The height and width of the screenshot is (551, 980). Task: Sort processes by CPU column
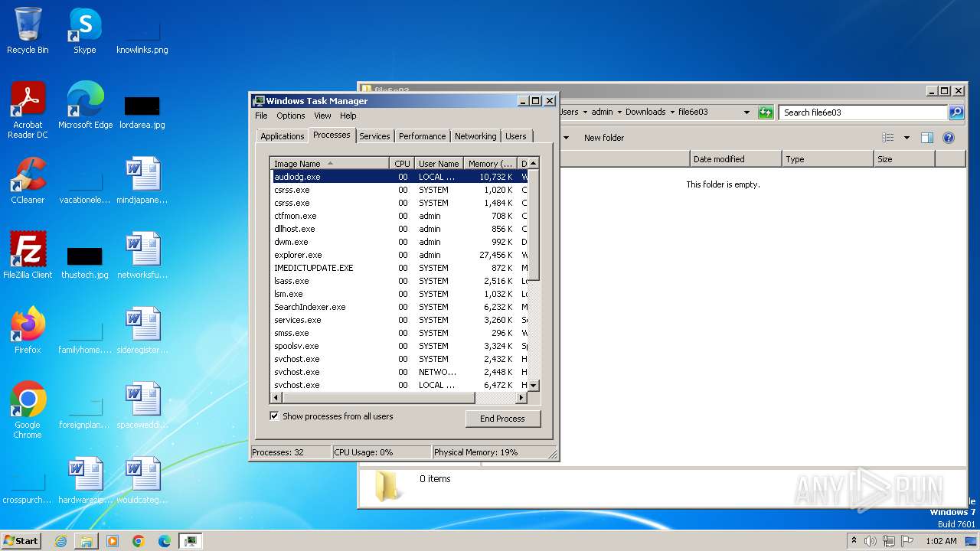click(x=402, y=163)
